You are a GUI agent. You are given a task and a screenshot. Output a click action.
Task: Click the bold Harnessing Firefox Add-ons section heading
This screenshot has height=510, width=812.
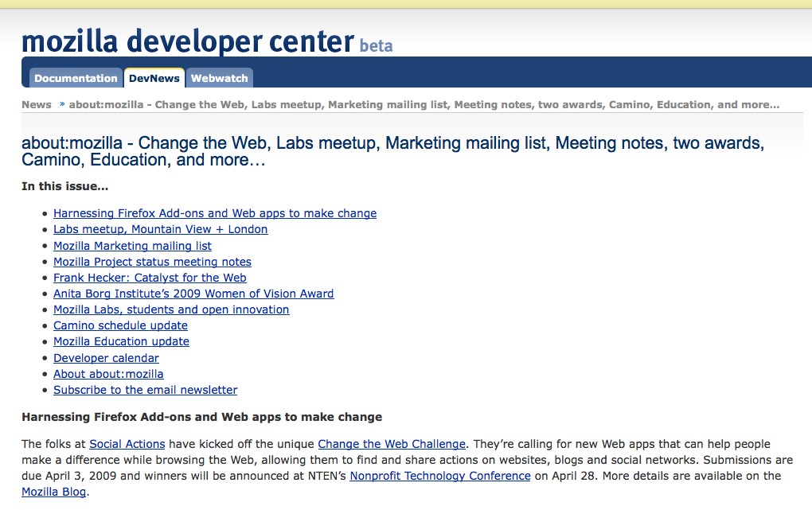pos(202,418)
